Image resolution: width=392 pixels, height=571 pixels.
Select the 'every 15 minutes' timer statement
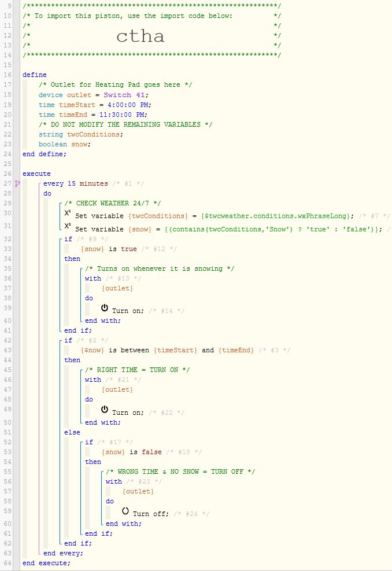(x=76, y=183)
